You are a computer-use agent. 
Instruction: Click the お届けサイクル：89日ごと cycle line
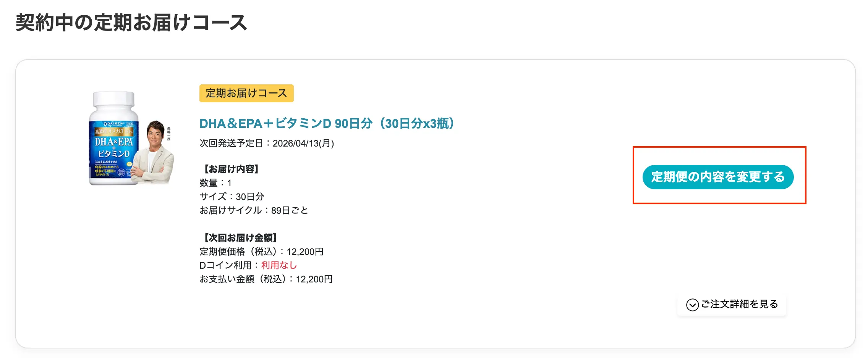[x=254, y=210]
